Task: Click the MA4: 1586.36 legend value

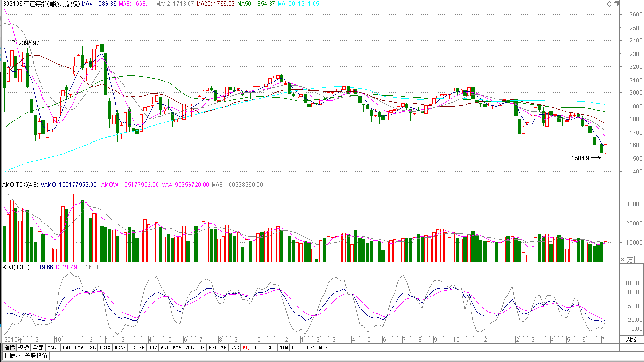Action: click(x=99, y=4)
